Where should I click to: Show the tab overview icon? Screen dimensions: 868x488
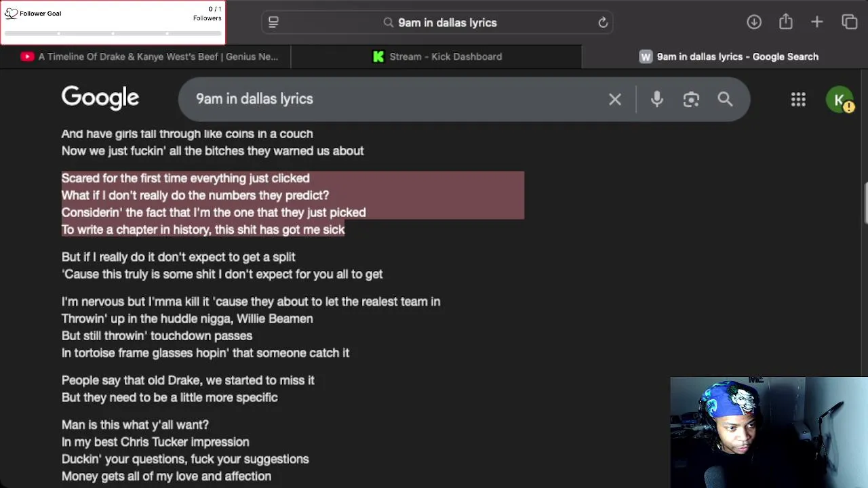[x=849, y=22]
